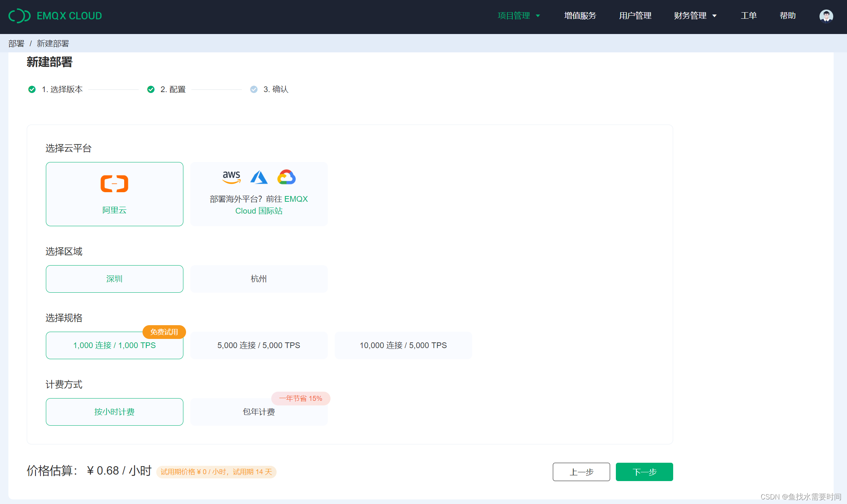Click the Azure logo icon
Screen dimensions: 847x504
coord(259,177)
